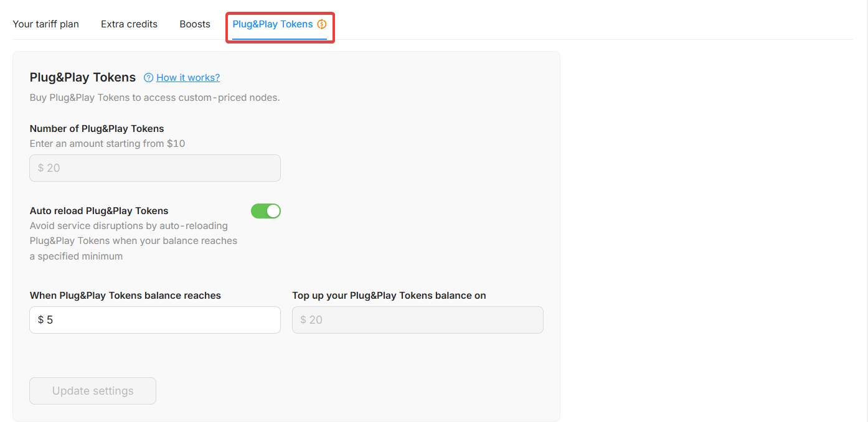Screen dimensions: 868x422
Task: Click the orange coin icon beside Plug&Play Tokens tab
Action: point(322,24)
